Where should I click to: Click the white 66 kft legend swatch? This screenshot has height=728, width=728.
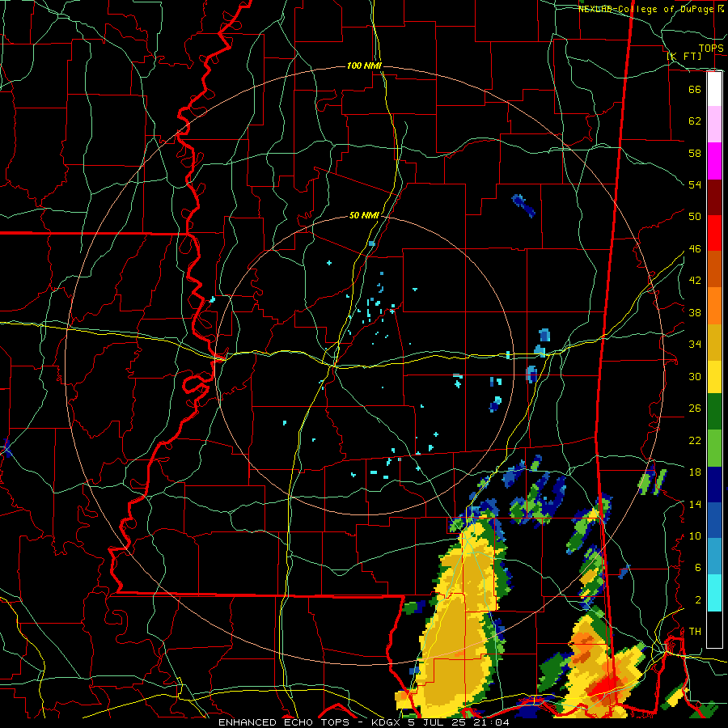[x=714, y=89]
